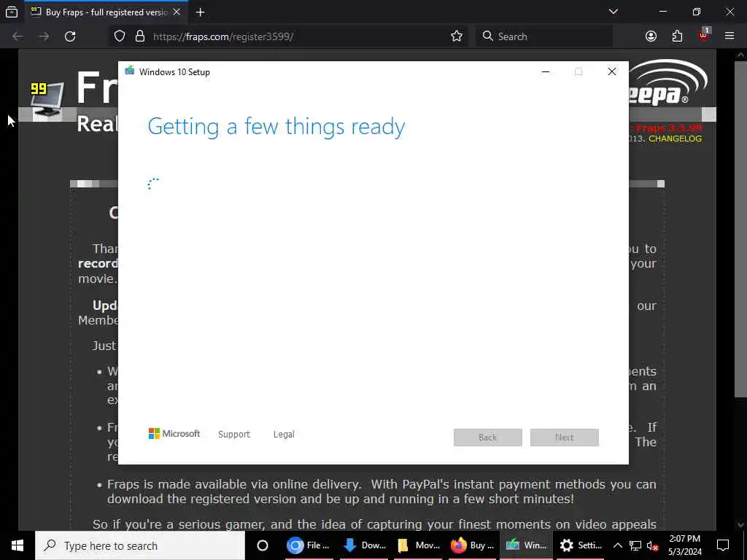This screenshot has height=560, width=747.
Task: Switch to Mov... folder taskbar item
Action: (419, 545)
